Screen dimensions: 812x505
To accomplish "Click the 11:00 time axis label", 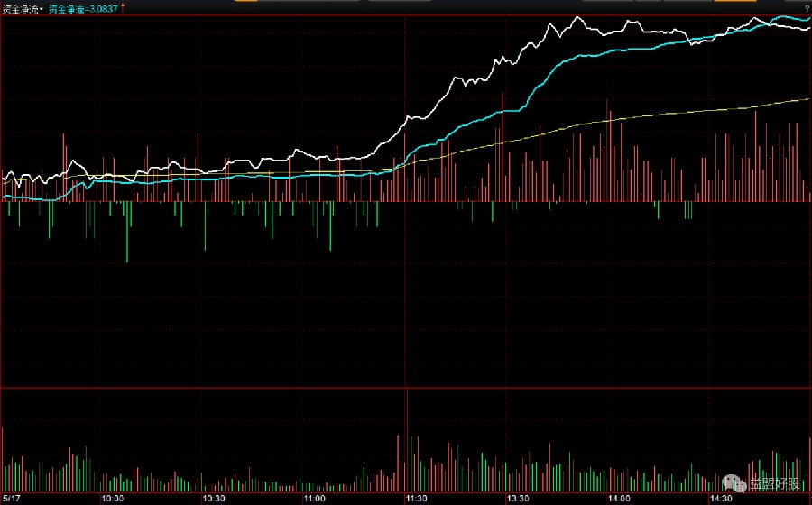I will click(x=315, y=499).
